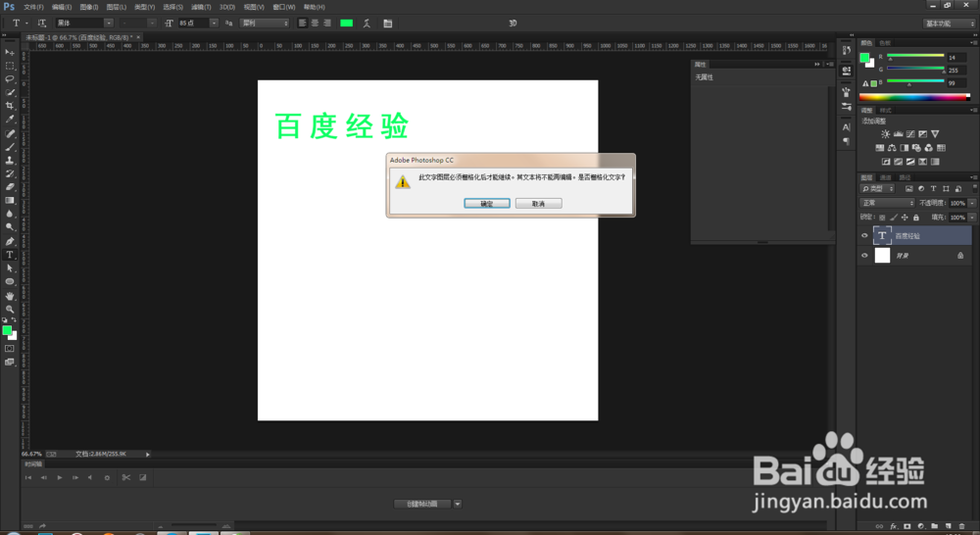Screen dimensions: 980x535
Task: Select the Zoom tool
Action: tap(10, 309)
